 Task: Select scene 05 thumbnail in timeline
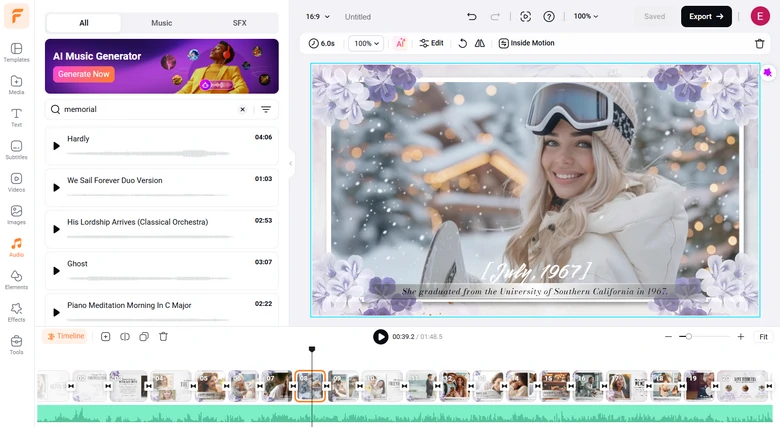[209, 386]
